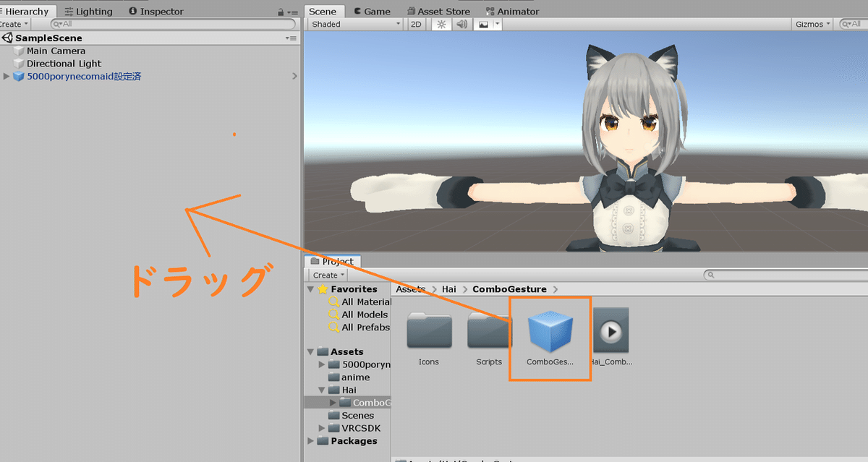The image size is (868, 462).
Task: Collapse the Hai folder in tree
Action: (322, 390)
